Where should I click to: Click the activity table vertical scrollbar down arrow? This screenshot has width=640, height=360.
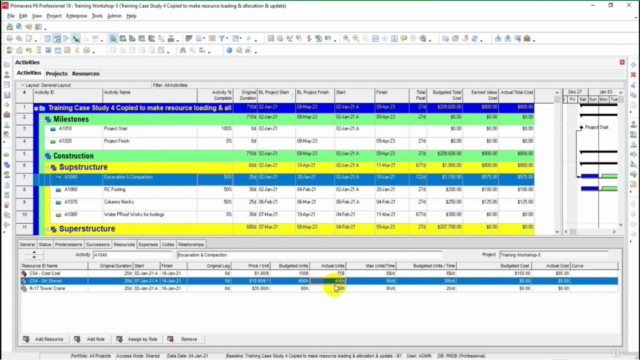557,231
